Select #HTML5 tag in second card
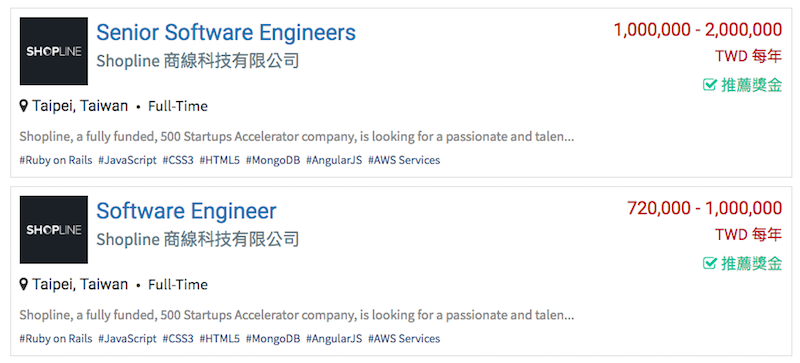The image size is (800, 363). point(219,338)
